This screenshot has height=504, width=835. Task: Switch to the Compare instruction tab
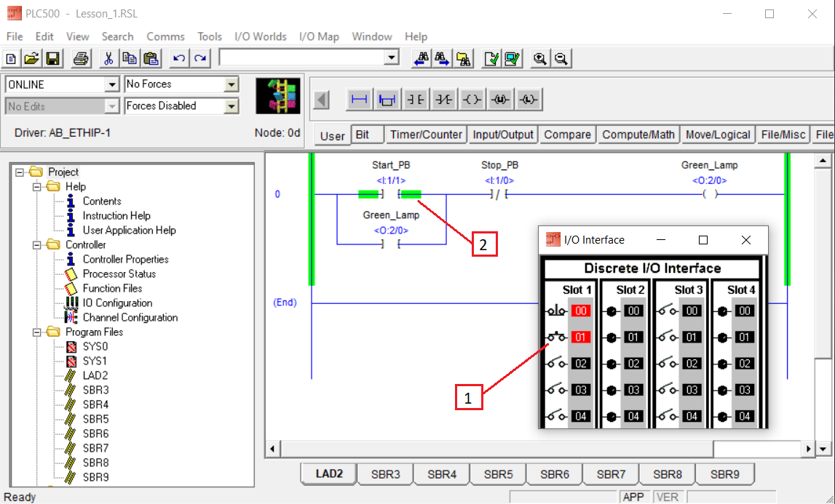click(567, 135)
